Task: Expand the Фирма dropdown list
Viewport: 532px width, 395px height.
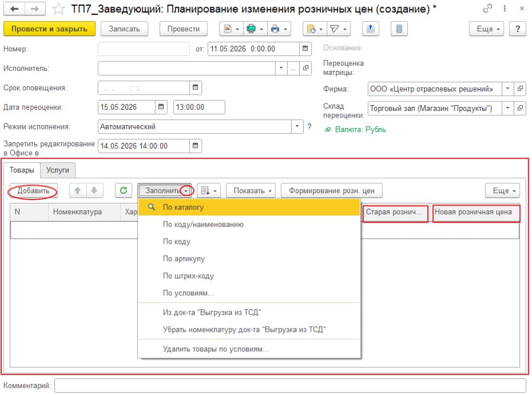Action: point(508,89)
